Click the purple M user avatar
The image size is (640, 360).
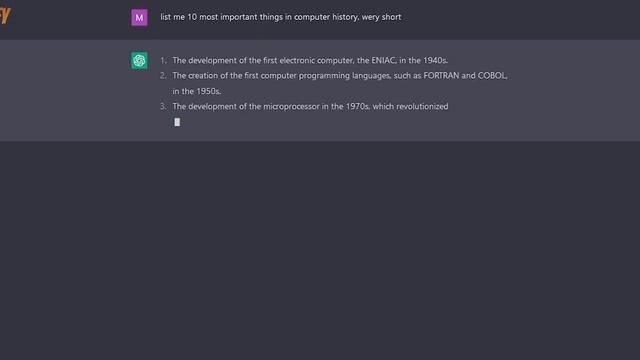(139, 18)
